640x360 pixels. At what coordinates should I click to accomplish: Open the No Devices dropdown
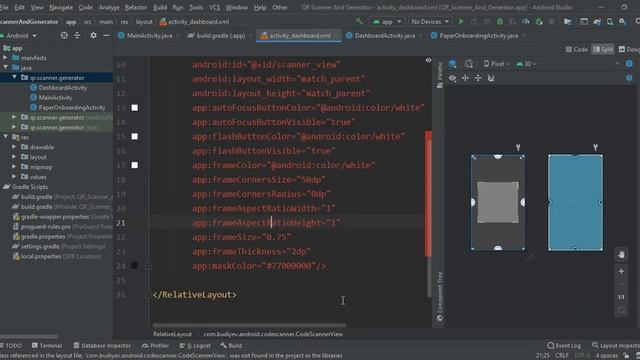click(430, 21)
